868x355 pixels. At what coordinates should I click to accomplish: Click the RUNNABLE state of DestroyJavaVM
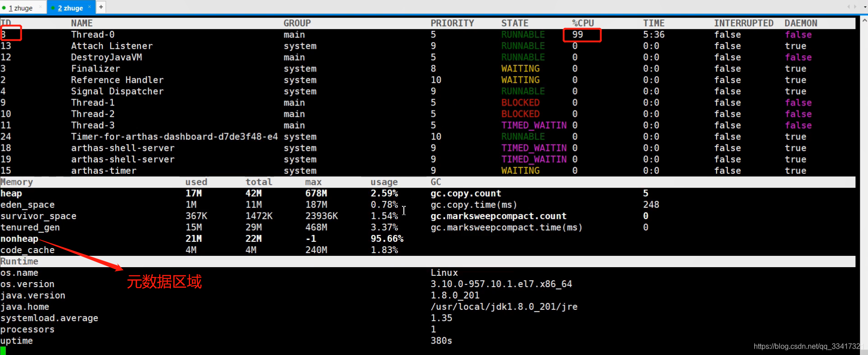[x=523, y=57]
